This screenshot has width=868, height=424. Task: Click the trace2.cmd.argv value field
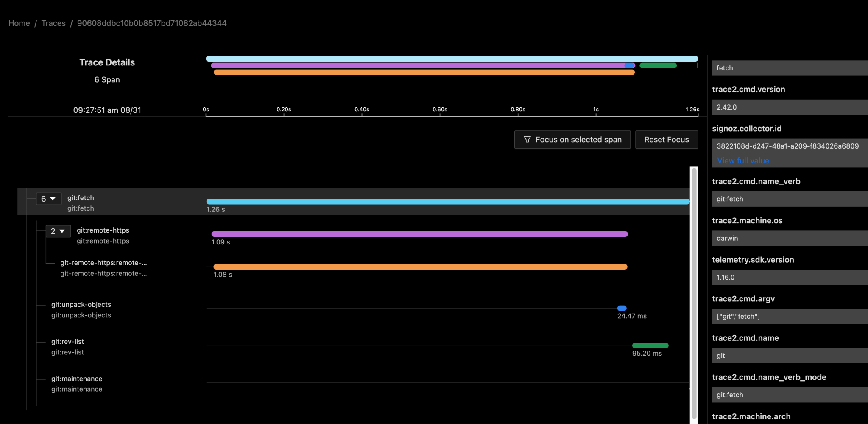point(789,316)
